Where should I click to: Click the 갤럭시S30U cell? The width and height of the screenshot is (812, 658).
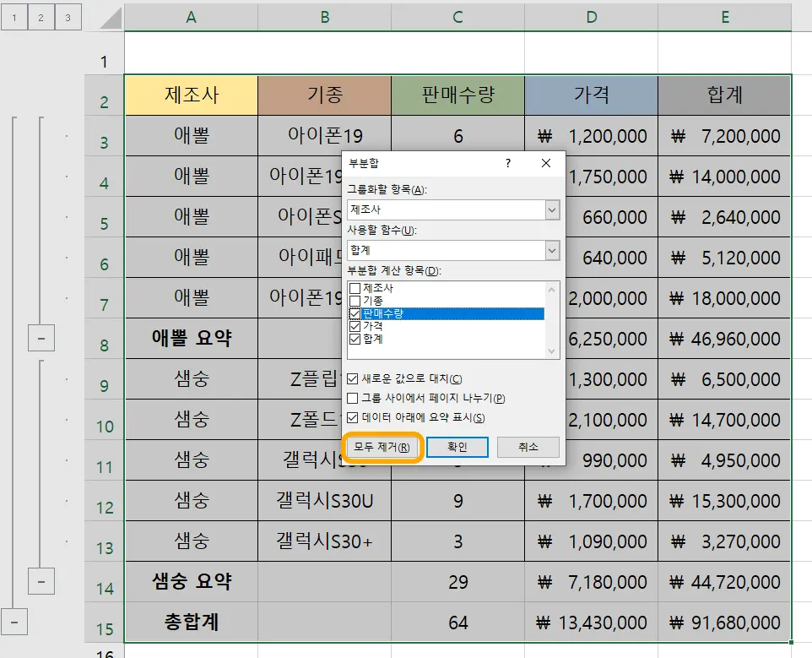click(325, 501)
